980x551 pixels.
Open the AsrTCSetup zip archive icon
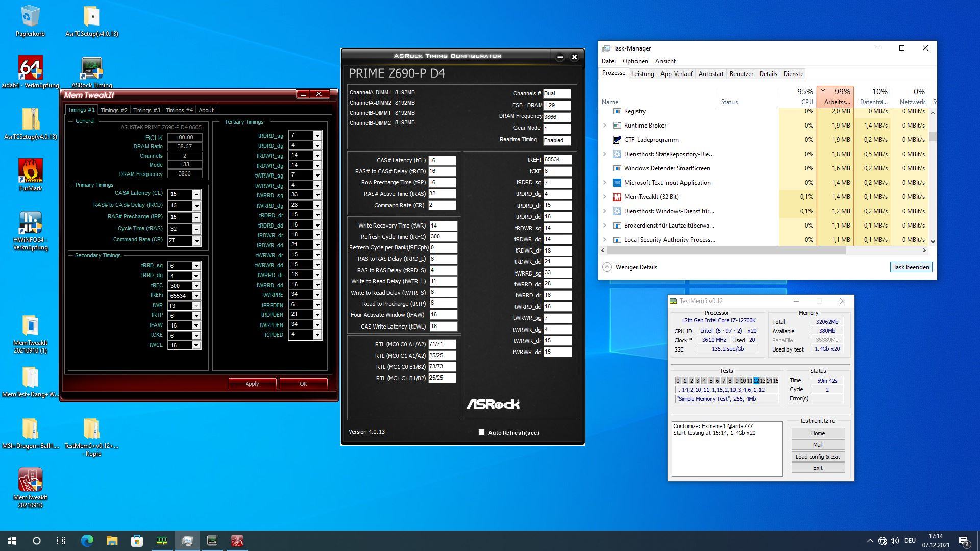click(30, 124)
